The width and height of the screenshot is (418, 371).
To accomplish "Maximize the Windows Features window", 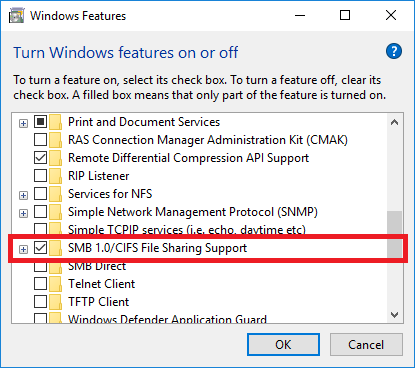I will [345, 15].
